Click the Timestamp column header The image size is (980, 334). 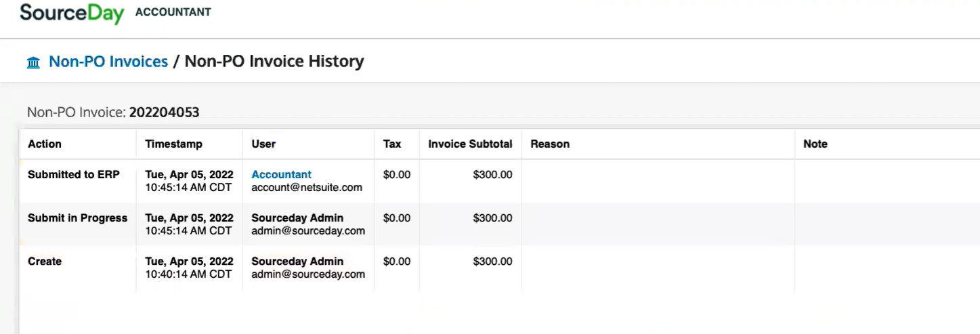pyautogui.click(x=173, y=144)
